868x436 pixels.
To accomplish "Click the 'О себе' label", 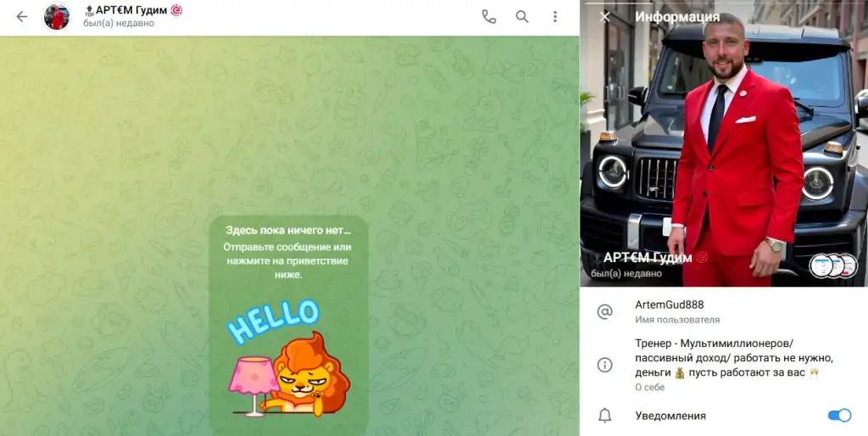I will coord(650,388).
